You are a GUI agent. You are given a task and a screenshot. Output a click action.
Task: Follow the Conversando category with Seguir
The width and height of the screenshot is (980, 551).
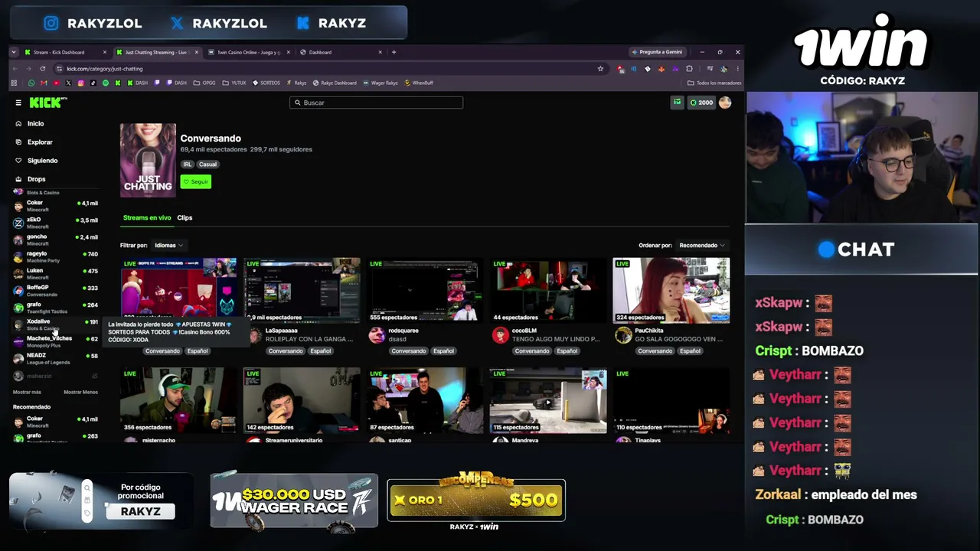pyautogui.click(x=195, y=181)
